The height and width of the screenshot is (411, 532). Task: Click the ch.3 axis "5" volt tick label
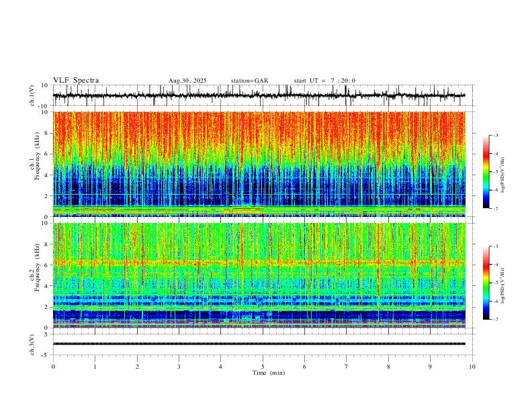46,334
